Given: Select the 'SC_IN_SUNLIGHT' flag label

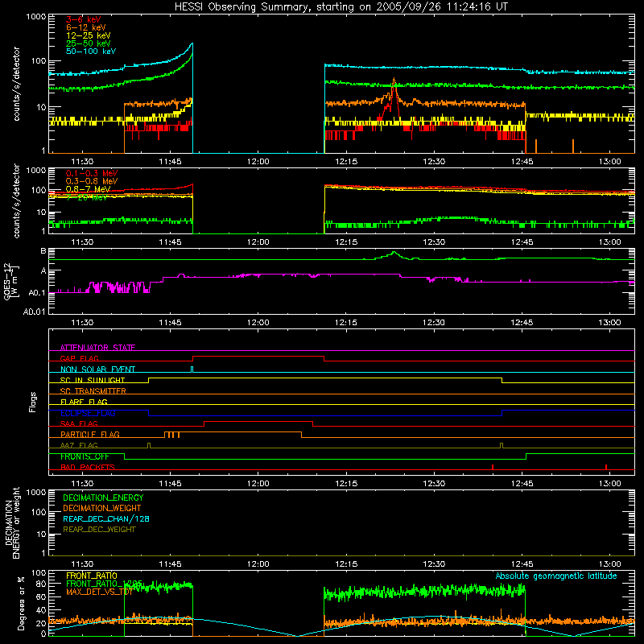Looking at the screenshot, I should (93, 380).
